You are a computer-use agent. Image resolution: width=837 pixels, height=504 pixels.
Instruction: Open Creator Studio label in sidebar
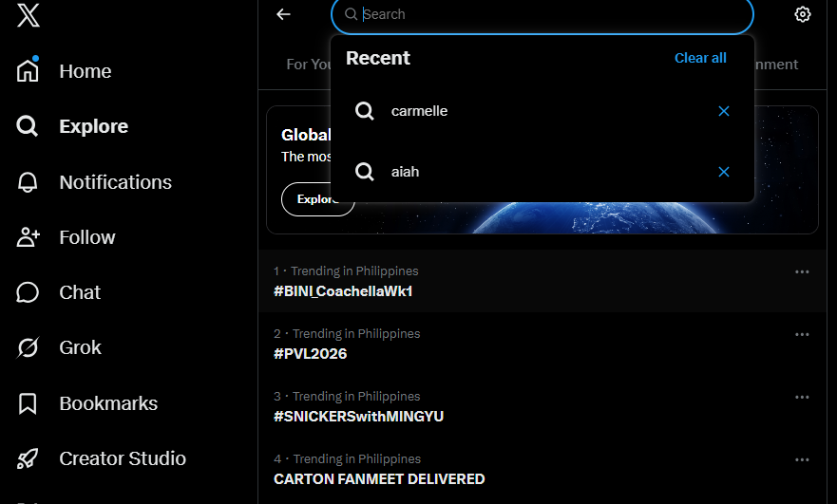[x=123, y=458]
